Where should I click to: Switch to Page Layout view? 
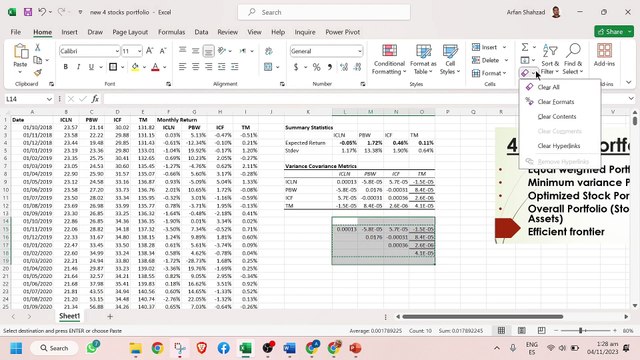coord(522,330)
